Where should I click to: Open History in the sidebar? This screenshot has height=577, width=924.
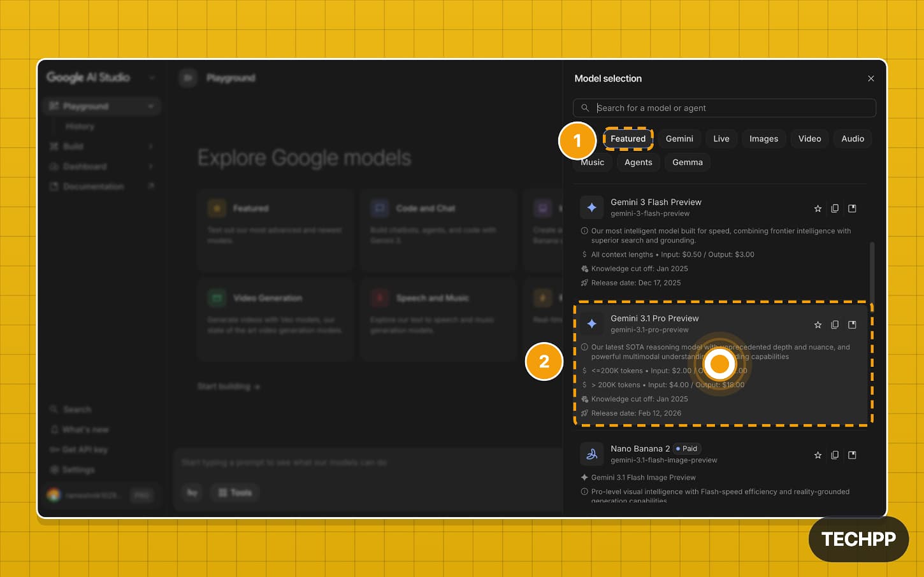[x=80, y=126]
